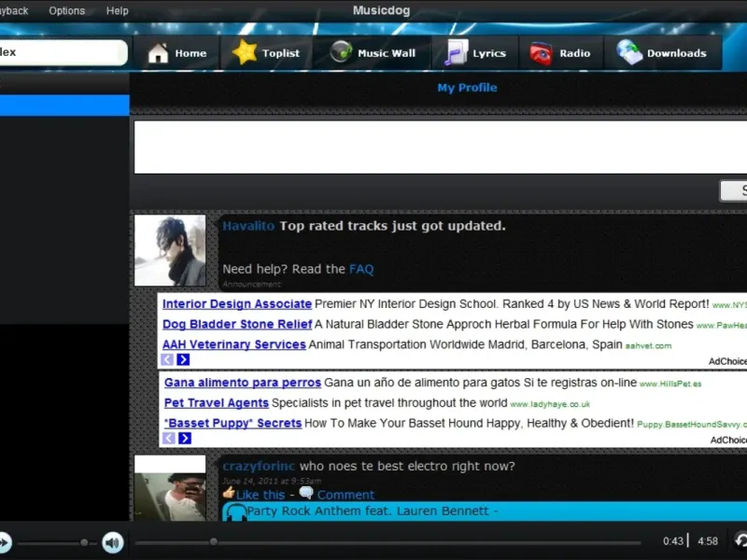Viewport: 747px width, 560px height.
Task: Open Gana alimento para perros ad
Action: tap(243, 383)
